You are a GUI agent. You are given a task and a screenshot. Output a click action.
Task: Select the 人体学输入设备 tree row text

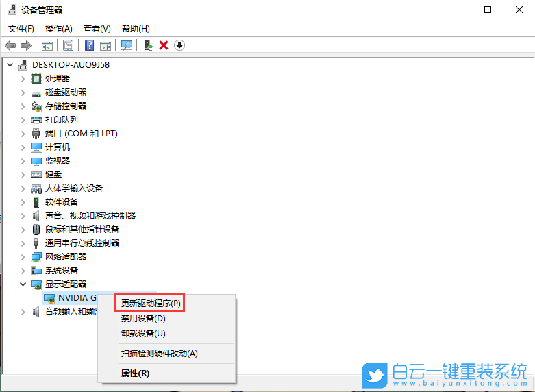coord(74,188)
